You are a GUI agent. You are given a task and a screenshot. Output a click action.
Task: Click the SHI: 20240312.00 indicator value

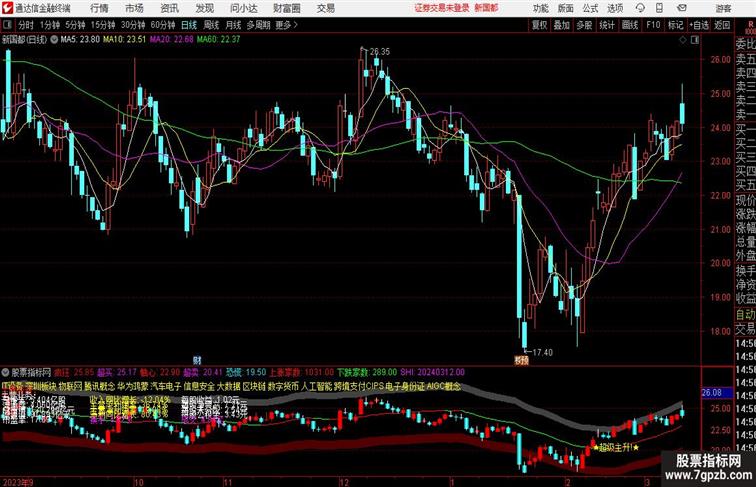click(x=432, y=372)
